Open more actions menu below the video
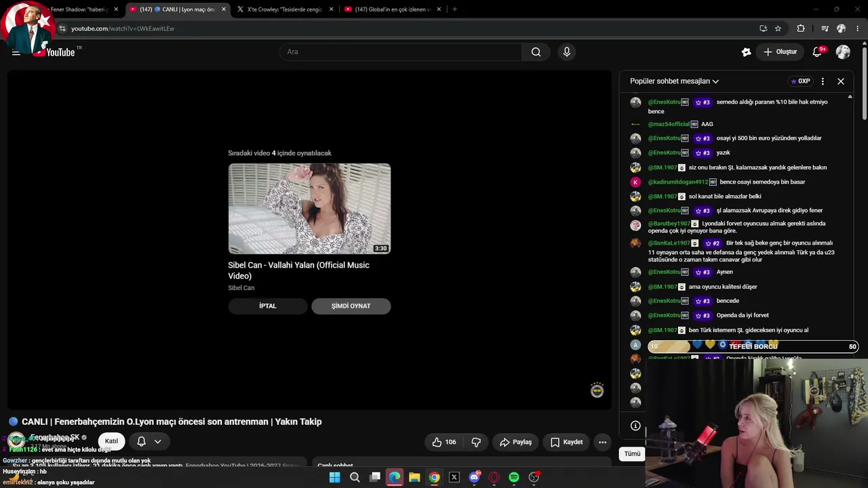 click(602, 442)
